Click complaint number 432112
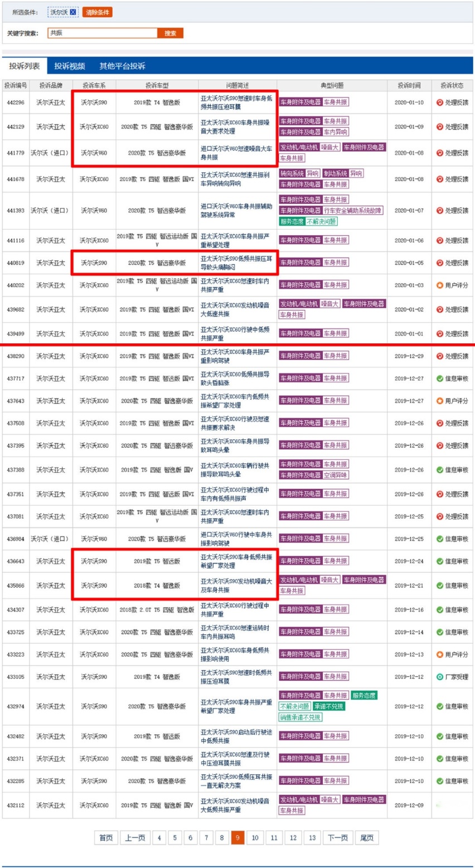475x868 pixels. coord(16,805)
